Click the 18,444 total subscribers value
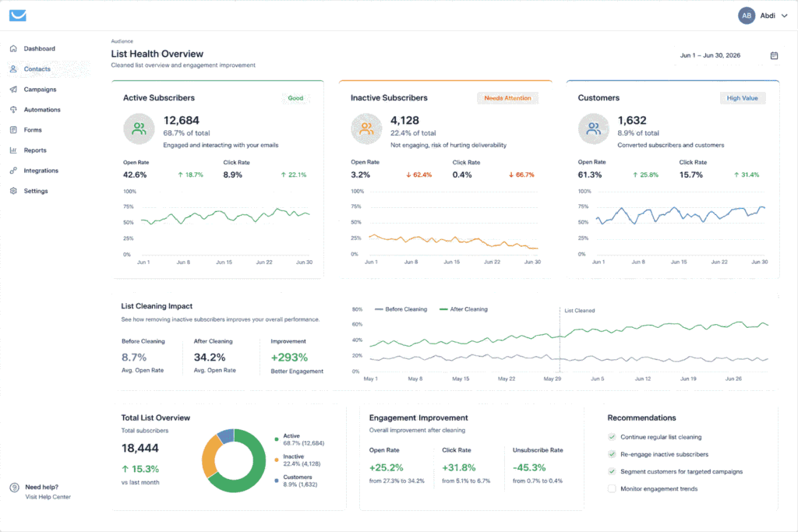 (x=140, y=448)
